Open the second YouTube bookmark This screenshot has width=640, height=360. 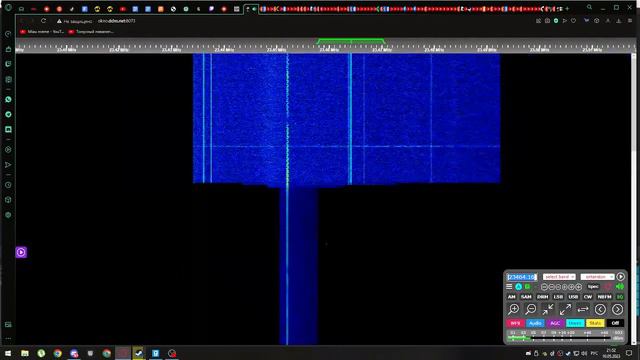[91, 31]
